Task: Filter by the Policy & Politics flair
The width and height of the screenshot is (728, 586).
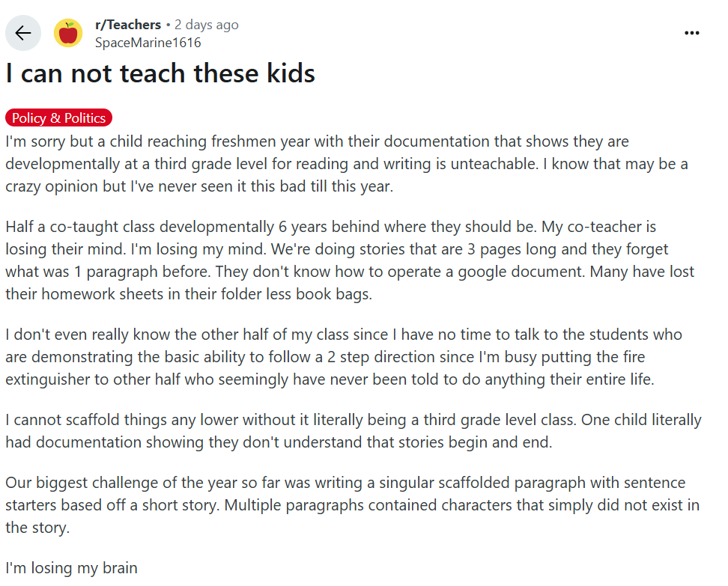Action: (x=59, y=117)
